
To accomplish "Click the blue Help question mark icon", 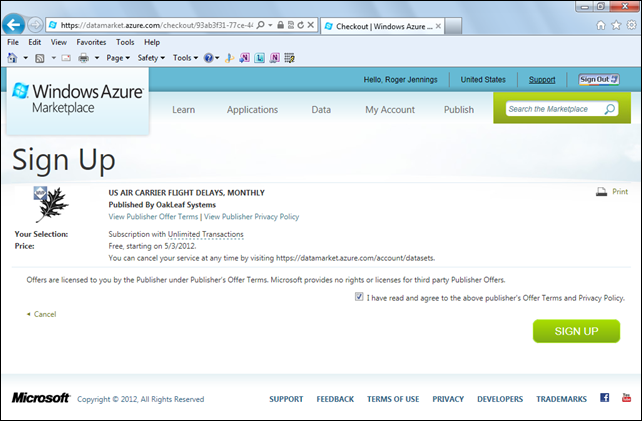I will [x=209, y=58].
